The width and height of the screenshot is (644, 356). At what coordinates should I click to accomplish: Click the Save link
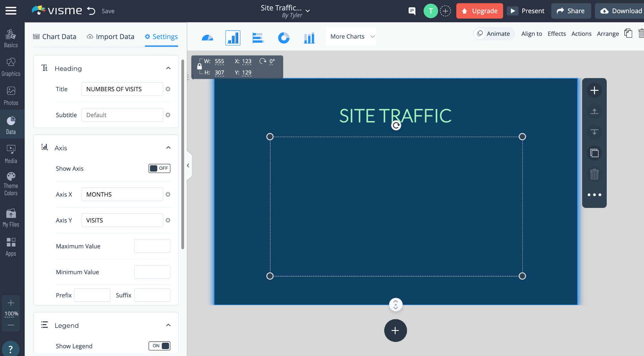108,11
